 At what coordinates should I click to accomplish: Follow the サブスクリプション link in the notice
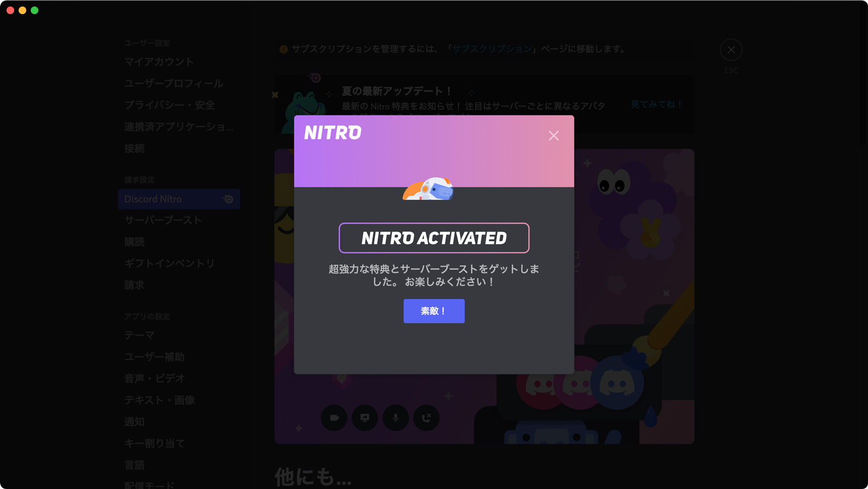pos(492,49)
